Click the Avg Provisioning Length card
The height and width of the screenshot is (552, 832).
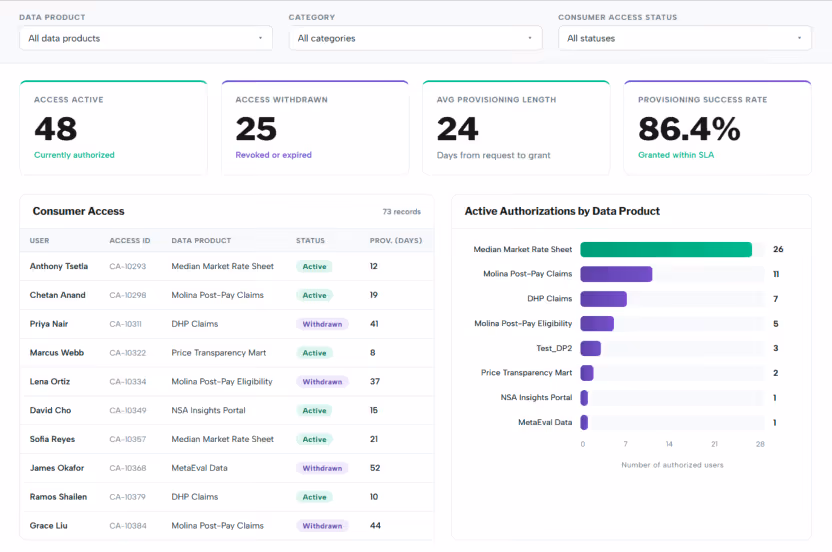[x=516, y=128]
